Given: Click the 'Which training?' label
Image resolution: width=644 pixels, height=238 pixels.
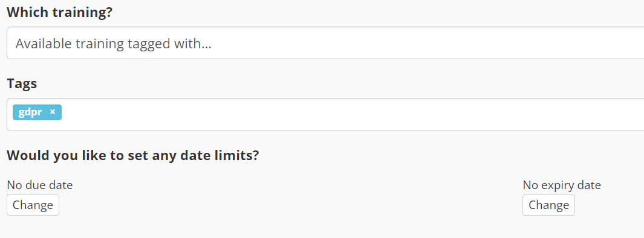Looking at the screenshot, I should [x=59, y=12].
